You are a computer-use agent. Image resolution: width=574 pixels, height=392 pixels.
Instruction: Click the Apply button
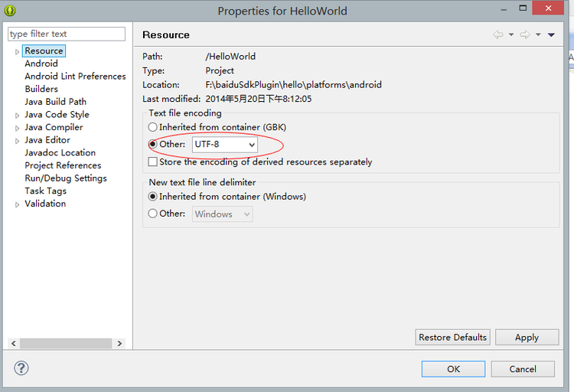527,337
